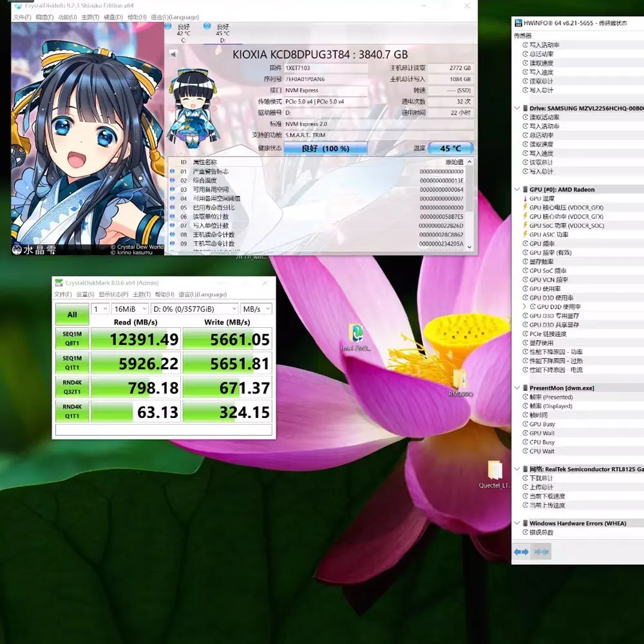Image resolution: width=644 pixels, height=644 pixels.
Task: Run the RND4K Q1T1 test button
Action: 72,412
